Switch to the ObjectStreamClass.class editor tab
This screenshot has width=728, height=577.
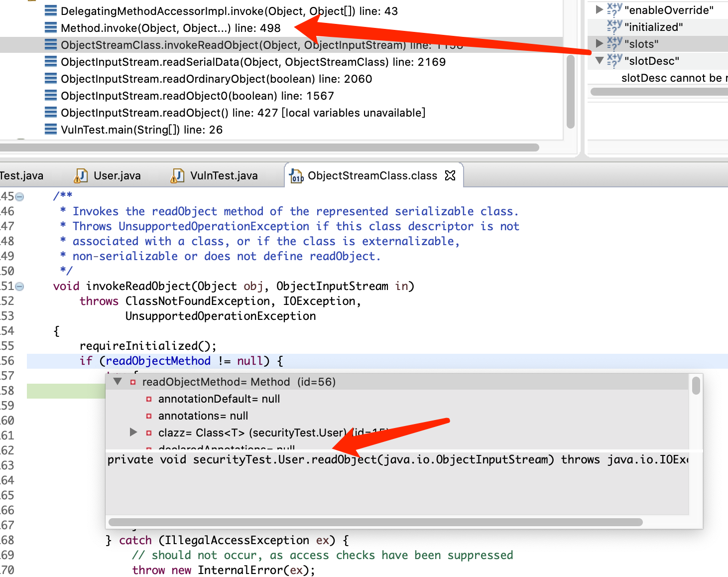click(x=372, y=175)
